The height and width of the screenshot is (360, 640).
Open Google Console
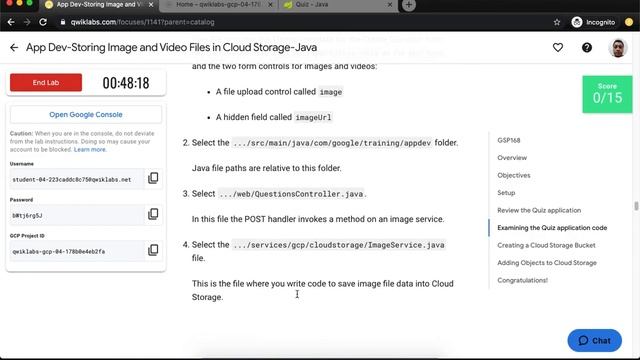click(86, 115)
